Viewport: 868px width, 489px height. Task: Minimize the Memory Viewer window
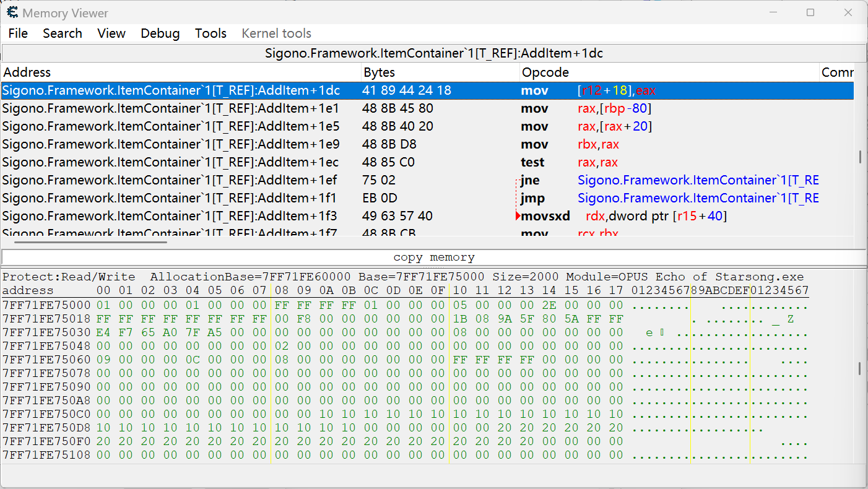(x=773, y=12)
